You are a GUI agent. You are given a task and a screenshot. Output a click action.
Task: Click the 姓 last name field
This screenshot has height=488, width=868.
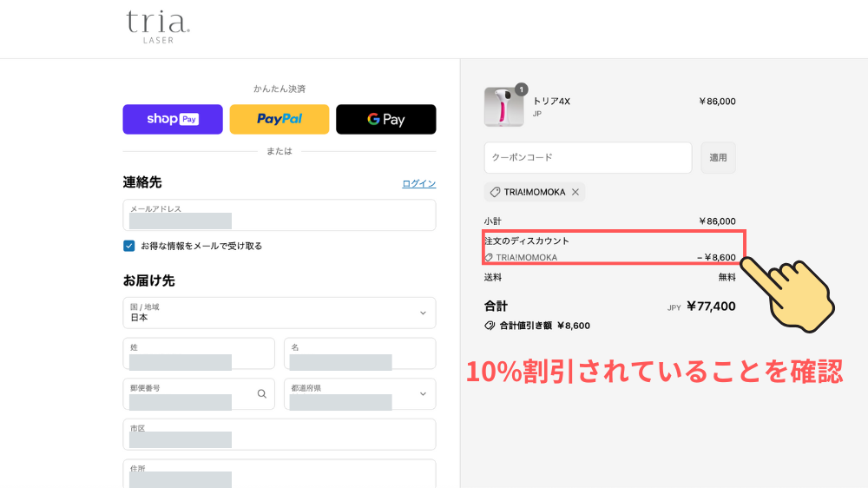click(199, 353)
